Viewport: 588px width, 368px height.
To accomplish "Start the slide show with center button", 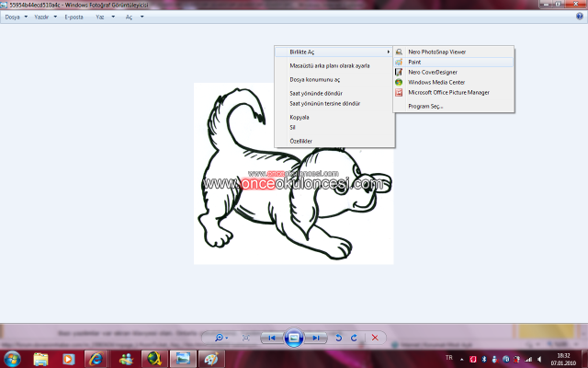I will point(294,338).
